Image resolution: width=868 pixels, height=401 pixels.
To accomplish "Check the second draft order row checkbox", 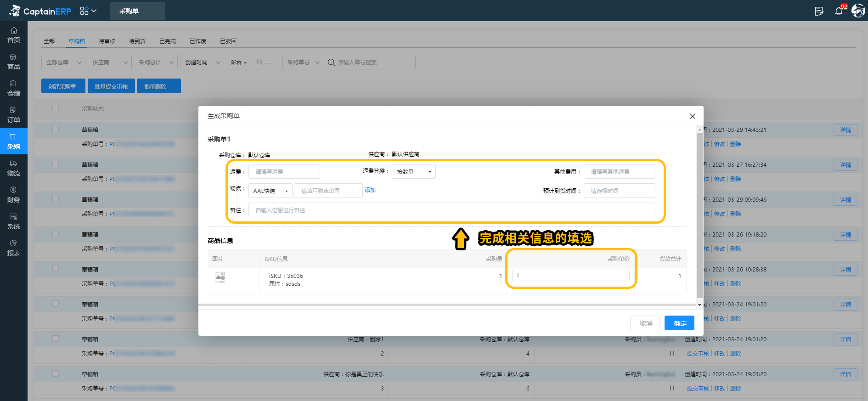I will (56, 164).
